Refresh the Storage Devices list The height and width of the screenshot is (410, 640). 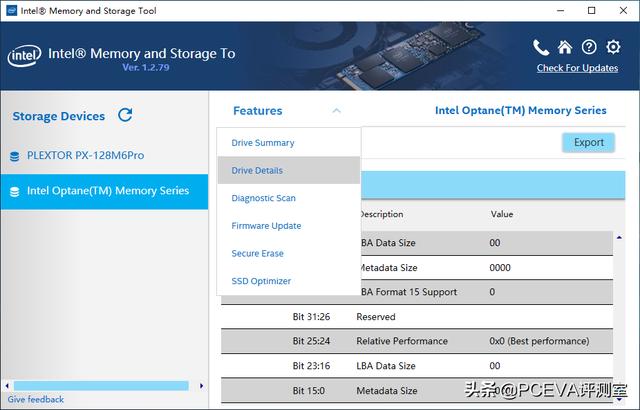pyautogui.click(x=125, y=115)
